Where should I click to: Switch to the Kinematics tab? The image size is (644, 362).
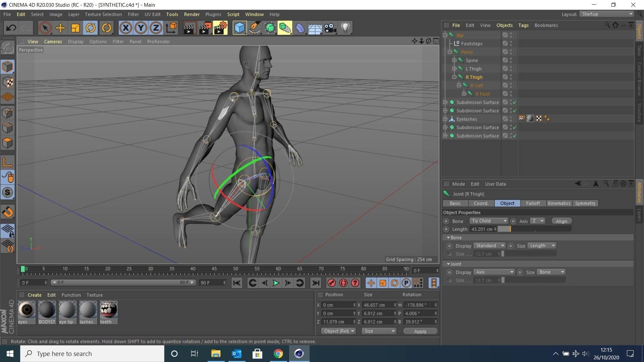pyautogui.click(x=559, y=203)
